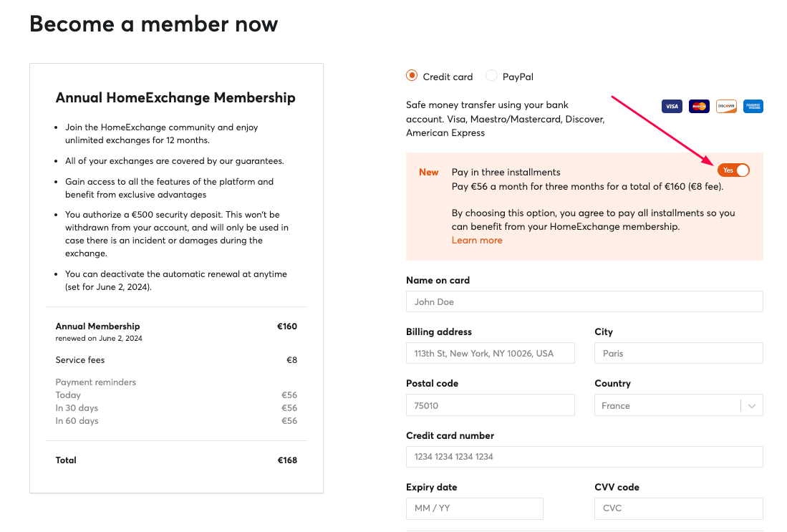Click the City input field
This screenshot has width=787, height=532.
pyautogui.click(x=679, y=353)
